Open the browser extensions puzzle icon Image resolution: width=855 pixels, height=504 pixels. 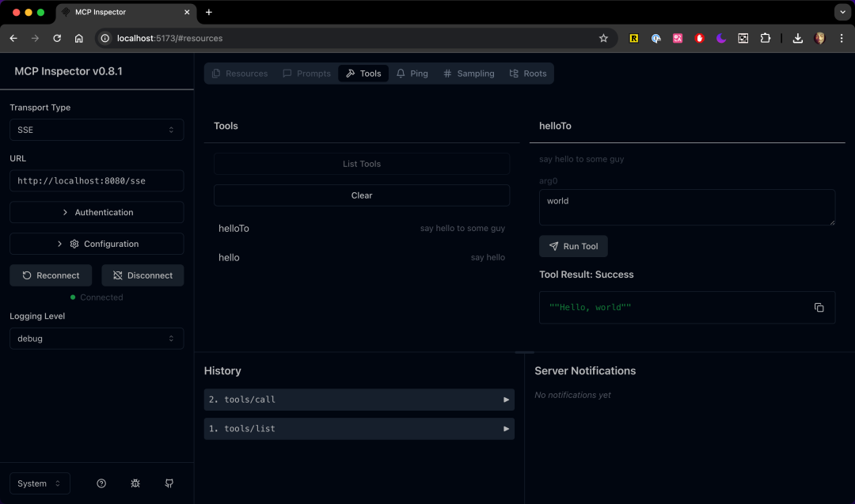tap(765, 38)
